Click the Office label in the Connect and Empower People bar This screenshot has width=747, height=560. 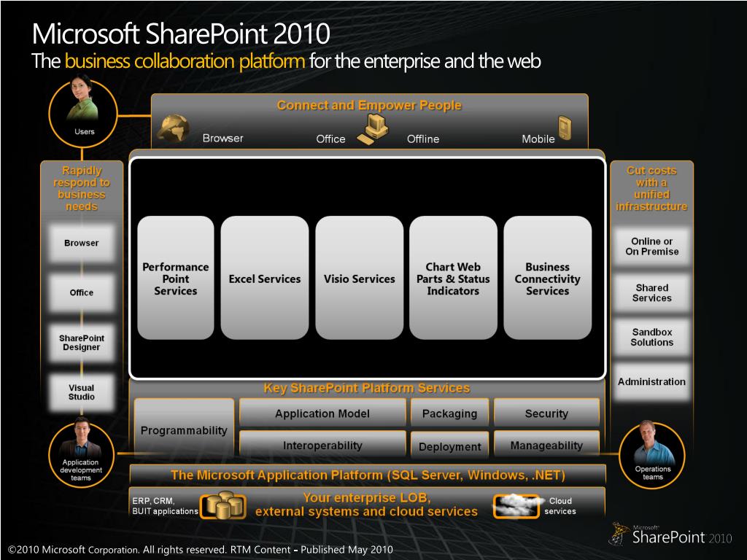(x=330, y=139)
